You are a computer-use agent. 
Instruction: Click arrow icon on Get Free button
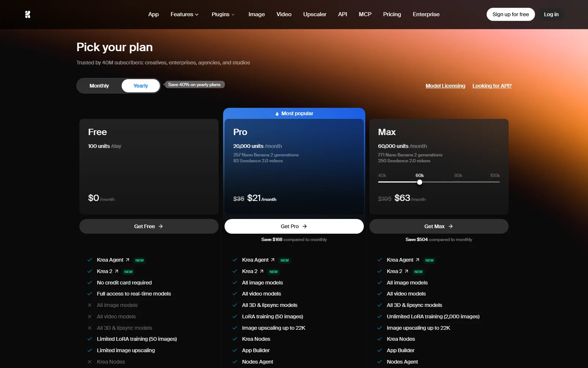click(x=161, y=226)
